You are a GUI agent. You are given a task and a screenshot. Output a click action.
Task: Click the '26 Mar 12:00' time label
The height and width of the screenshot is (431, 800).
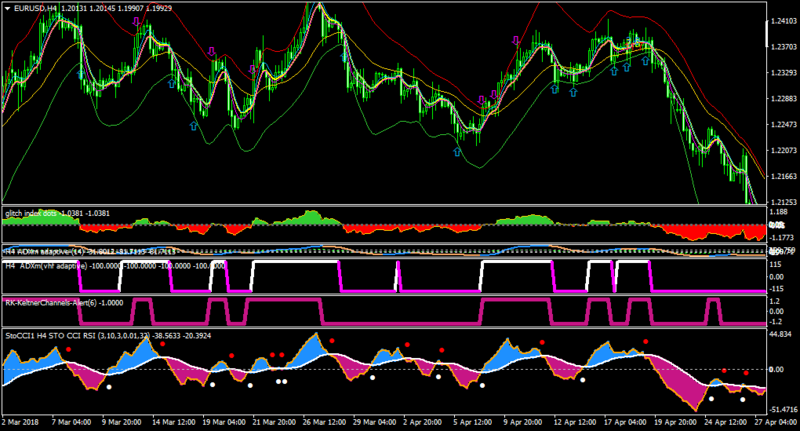point(324,422)
